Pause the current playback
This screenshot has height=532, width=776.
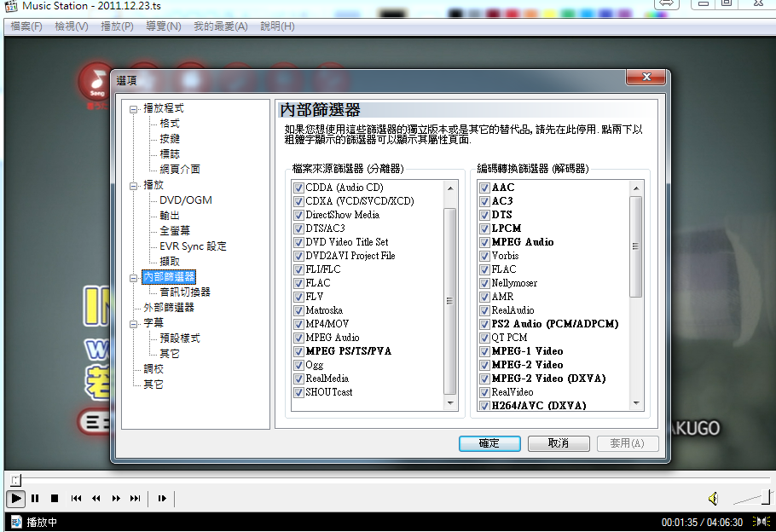point(34,499)
